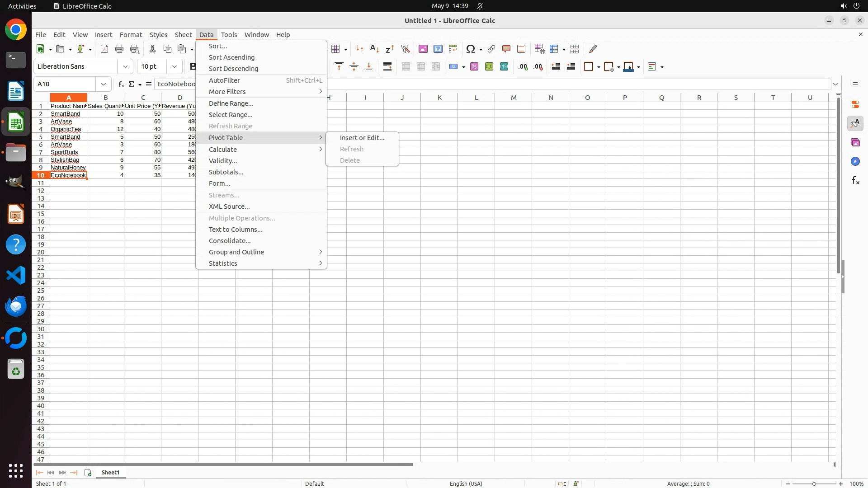Viewport: 868px width, 488px height.
Task: Click the Cut scissors icon
Action: pos(152,49)
